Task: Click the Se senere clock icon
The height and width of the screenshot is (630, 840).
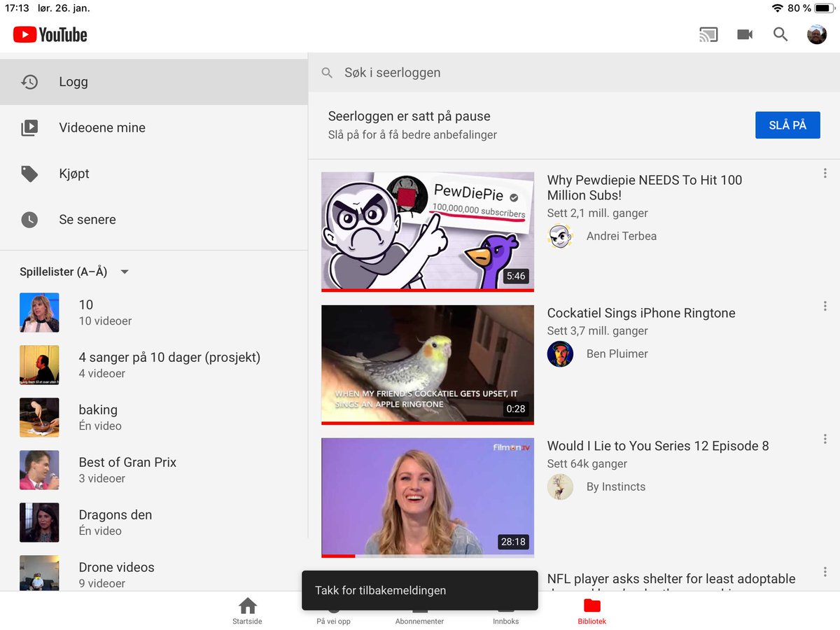Action: (x=29, y=220)
